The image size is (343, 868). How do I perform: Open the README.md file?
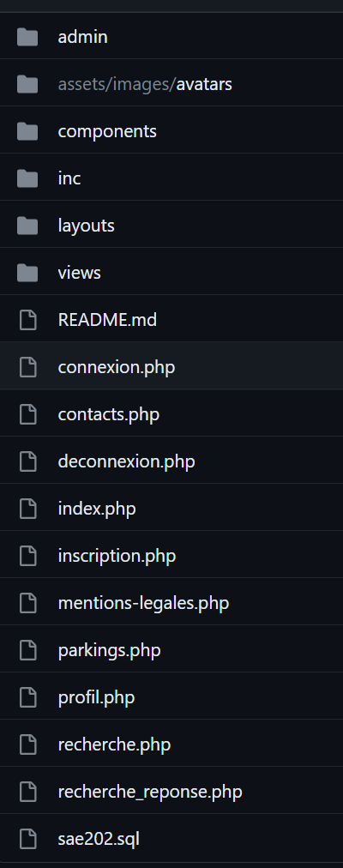tap(107, 320)
